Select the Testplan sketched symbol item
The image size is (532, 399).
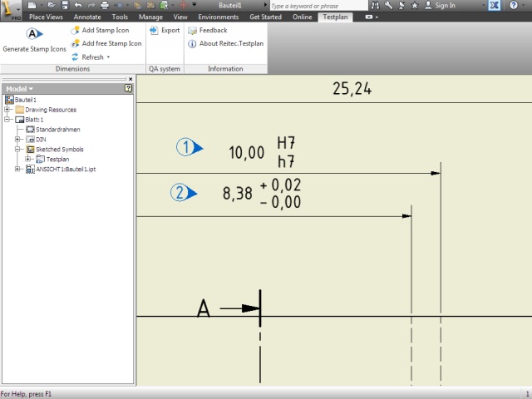57,160
